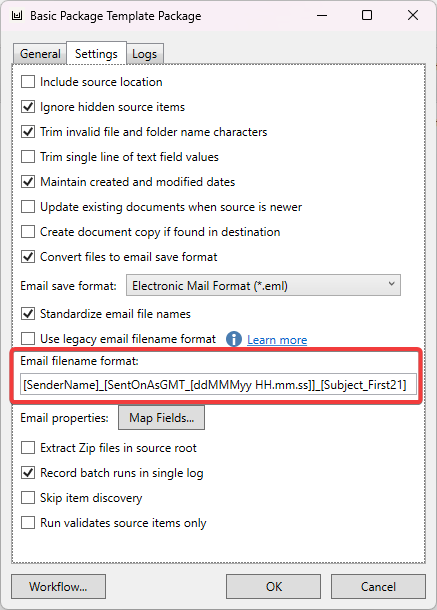The height and width of the screenshot is (610, 437).
Task: Switch to the Logs tab
Action: (x=144, y=54)
